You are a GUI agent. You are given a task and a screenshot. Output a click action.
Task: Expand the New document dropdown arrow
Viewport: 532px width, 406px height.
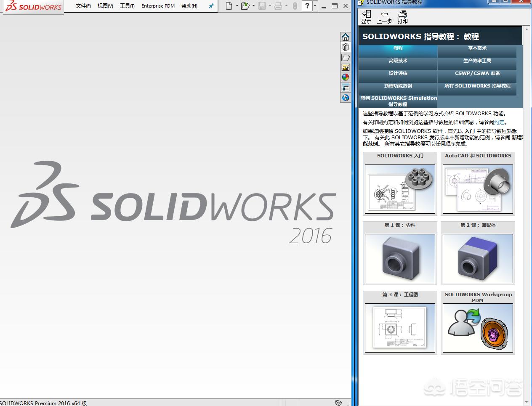point(237,6)
